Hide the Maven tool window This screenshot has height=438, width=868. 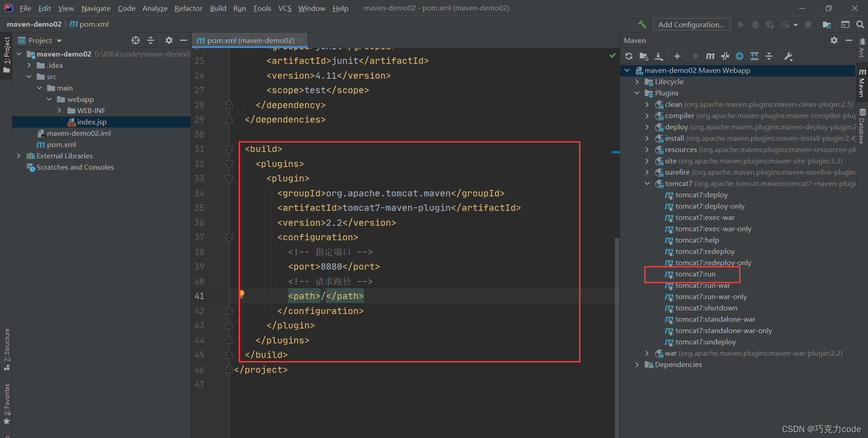(x=849, y=40)
